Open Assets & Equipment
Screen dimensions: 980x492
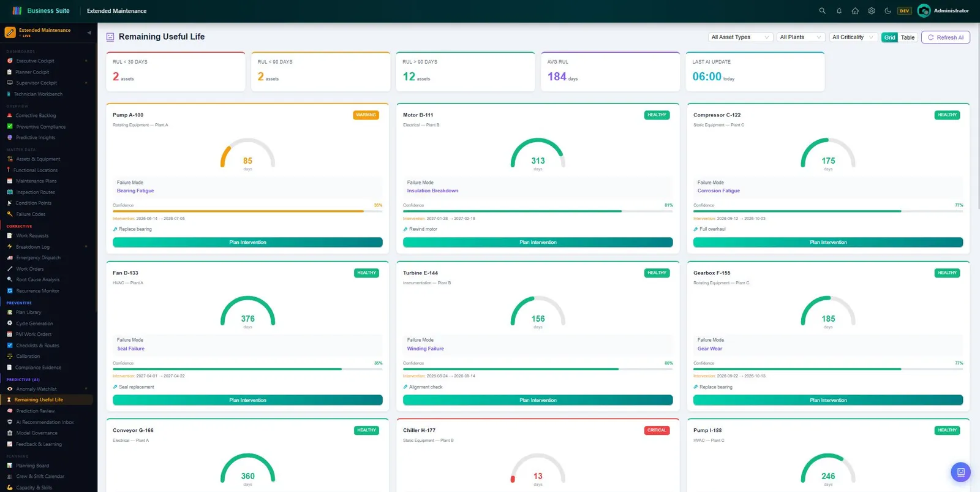pos(38,159)
